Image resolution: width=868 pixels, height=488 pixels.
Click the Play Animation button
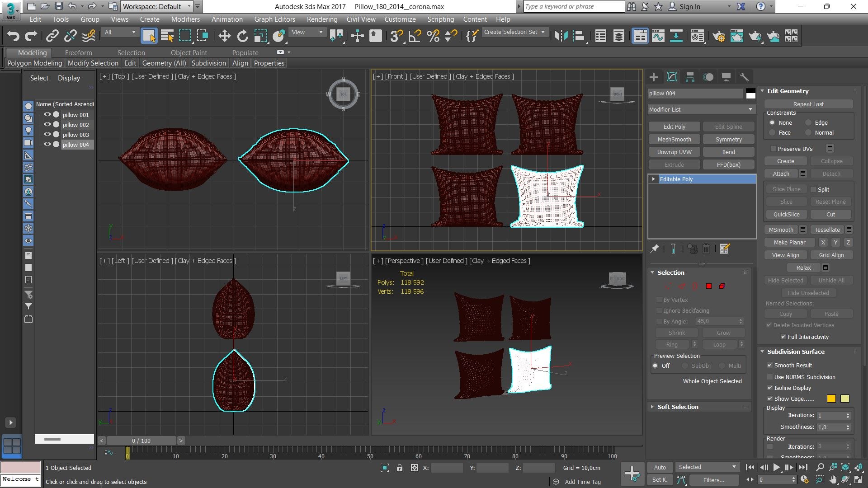click(776, 467)
